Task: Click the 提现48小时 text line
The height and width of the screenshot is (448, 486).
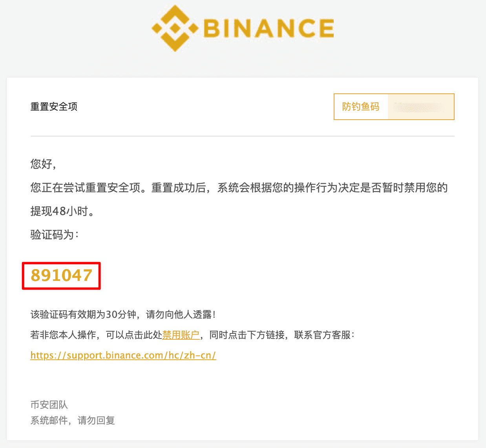Action: click(x=63, y=211)
